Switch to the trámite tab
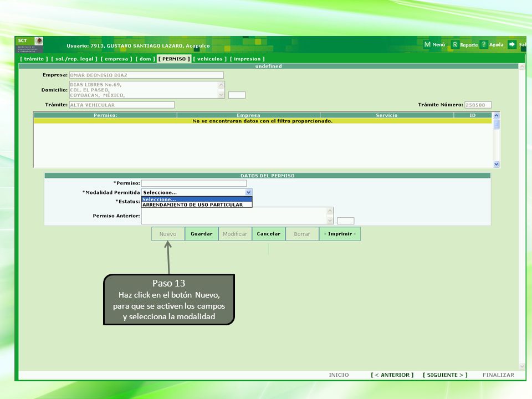 tap(34, 59)
